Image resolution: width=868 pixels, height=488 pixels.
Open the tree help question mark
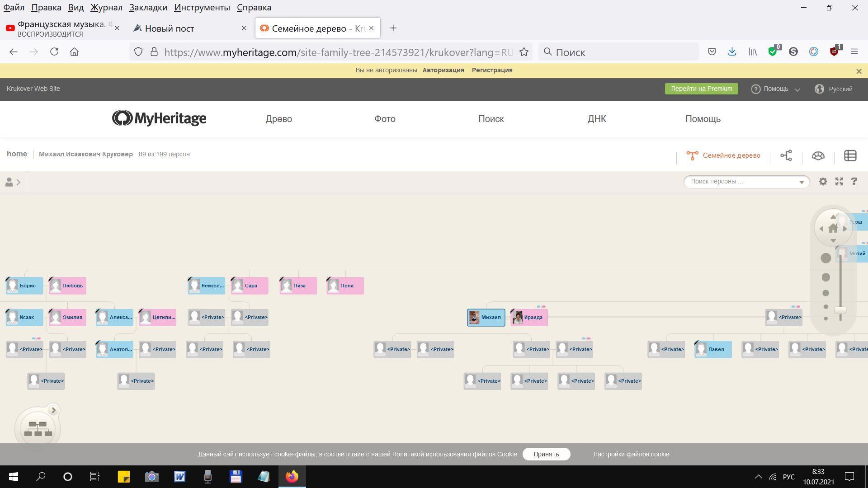coord(854,182)
